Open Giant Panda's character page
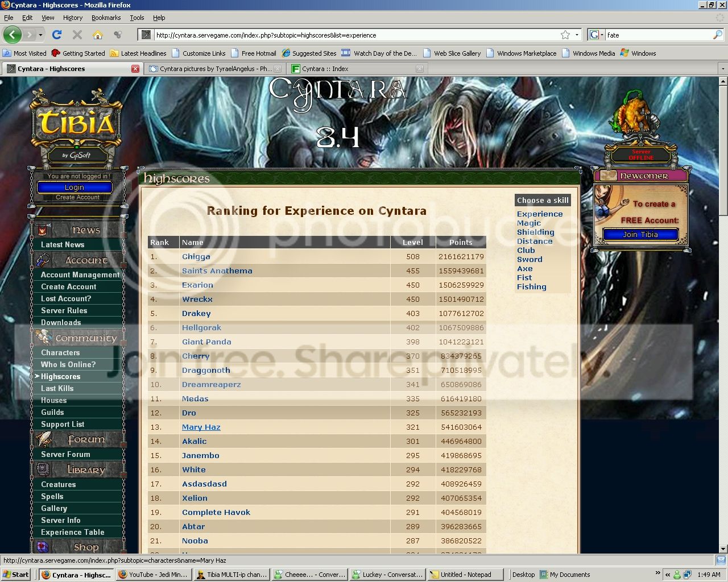Screen dimensions: 728x582 (206, 342)
